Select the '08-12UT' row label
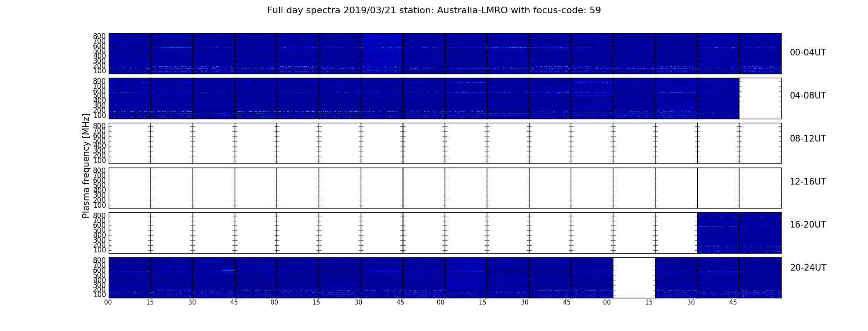The width and height of the screenshot is (868, 331). (x=808, y=139)
